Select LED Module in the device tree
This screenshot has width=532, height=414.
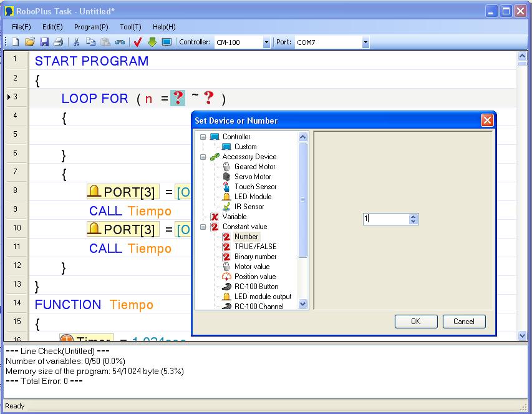click(x=253, y=197)
